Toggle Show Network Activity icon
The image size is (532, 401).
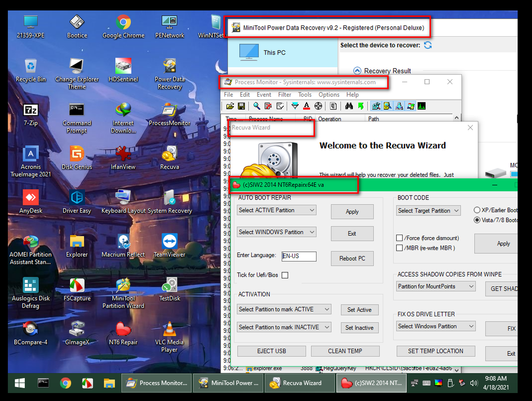(x=399, y=106)
